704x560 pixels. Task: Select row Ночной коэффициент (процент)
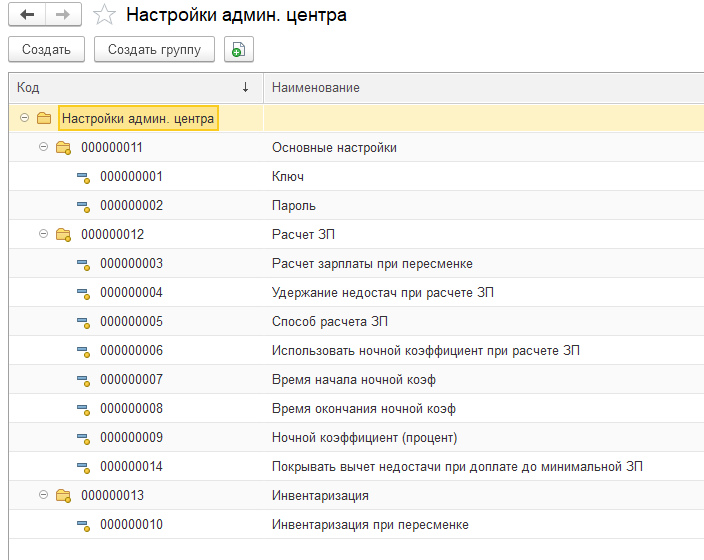click(x=364, y=438)
